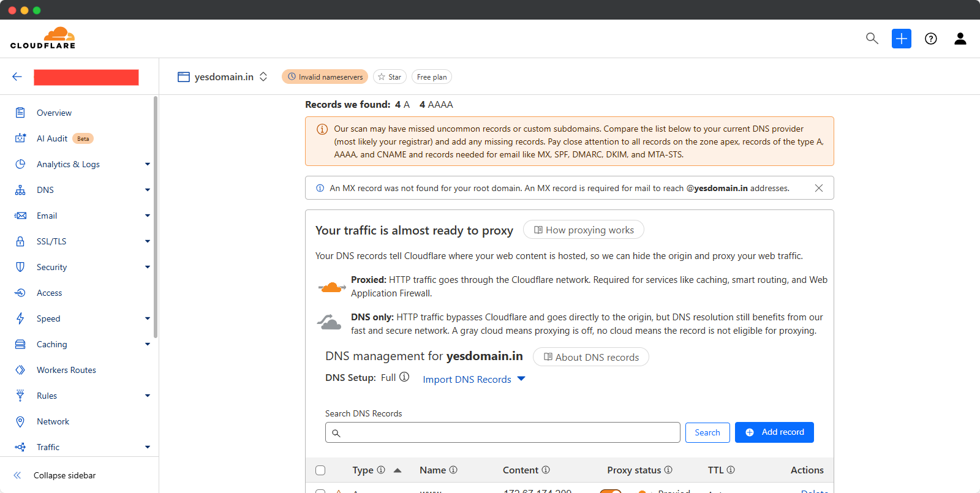Click the Workers Routes diamond icon
This screenshot has height=493, width=980.
[x=20, y=370]
